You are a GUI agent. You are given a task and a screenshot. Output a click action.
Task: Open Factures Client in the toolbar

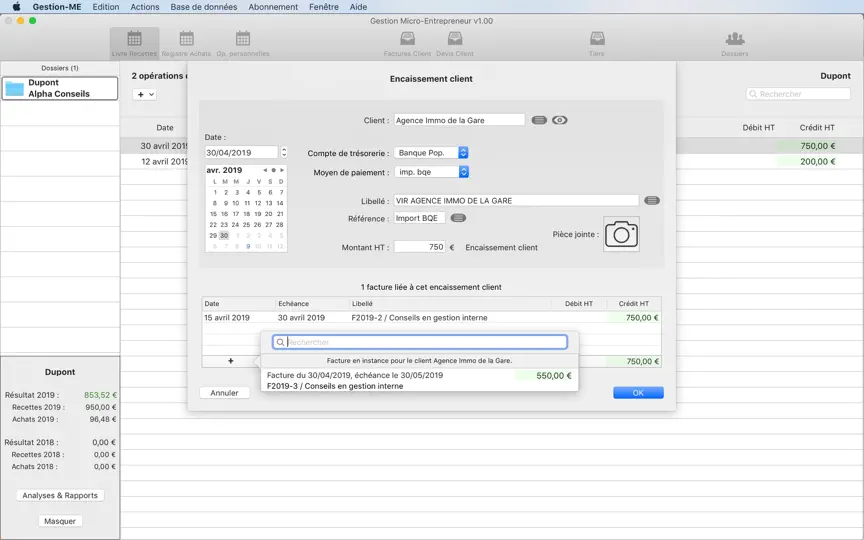(x=407, y=44)
